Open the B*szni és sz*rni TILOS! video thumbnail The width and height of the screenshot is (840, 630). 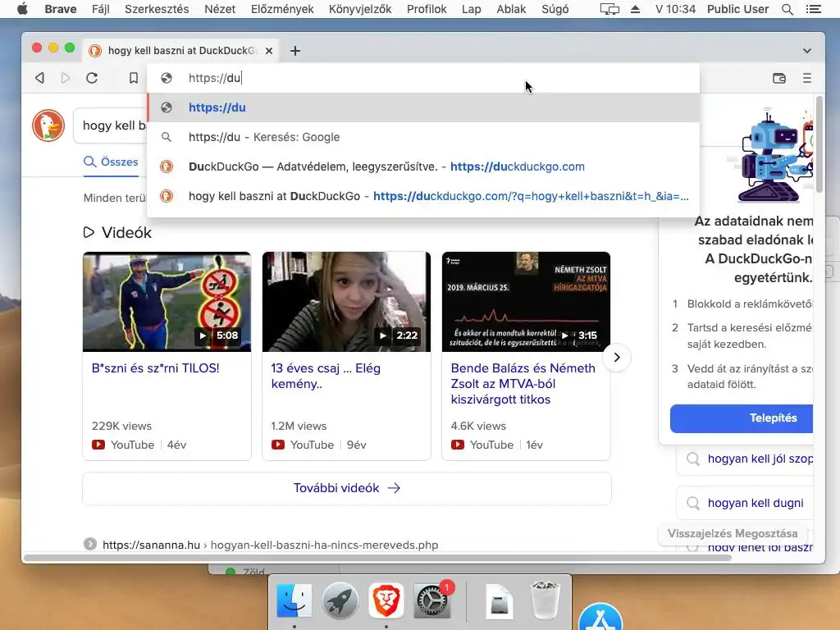coord(167,302)
